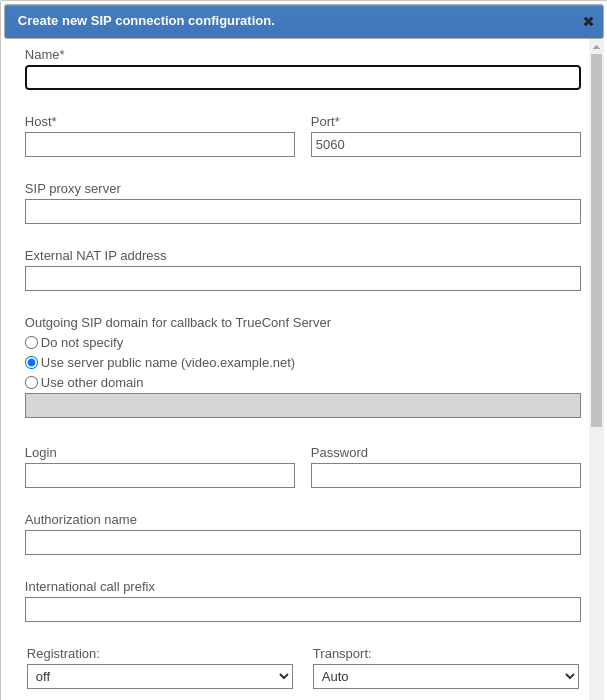Click the Port field showing 5060
Image resolution: width=607 pixels, height=700 pixels.
(446, 145)
